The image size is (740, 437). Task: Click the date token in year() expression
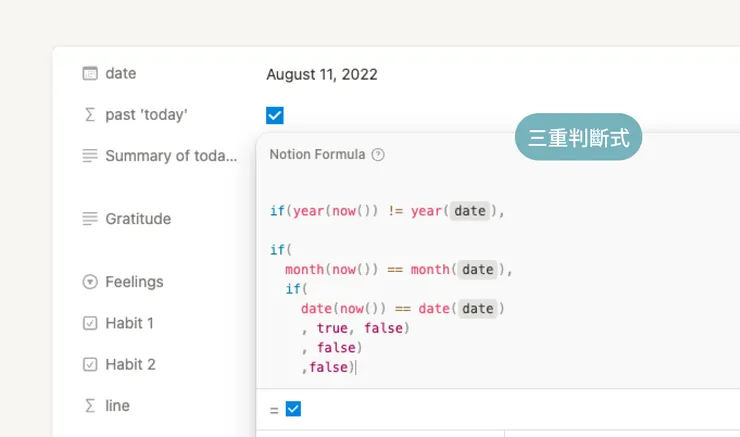[469, 211]
